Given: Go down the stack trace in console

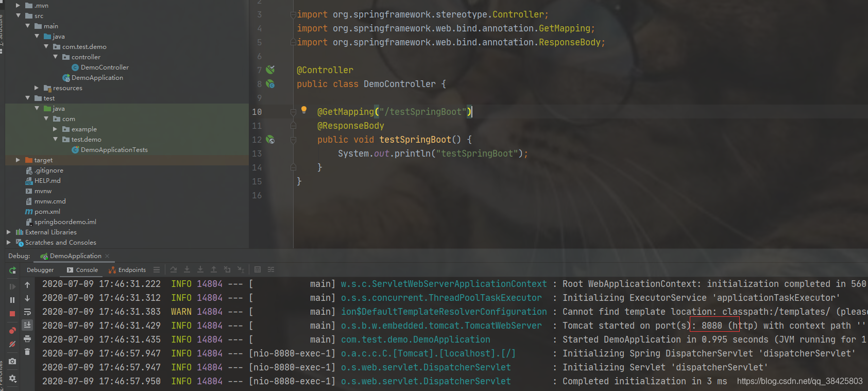Looking at the screenshot, I should [27, 298].
